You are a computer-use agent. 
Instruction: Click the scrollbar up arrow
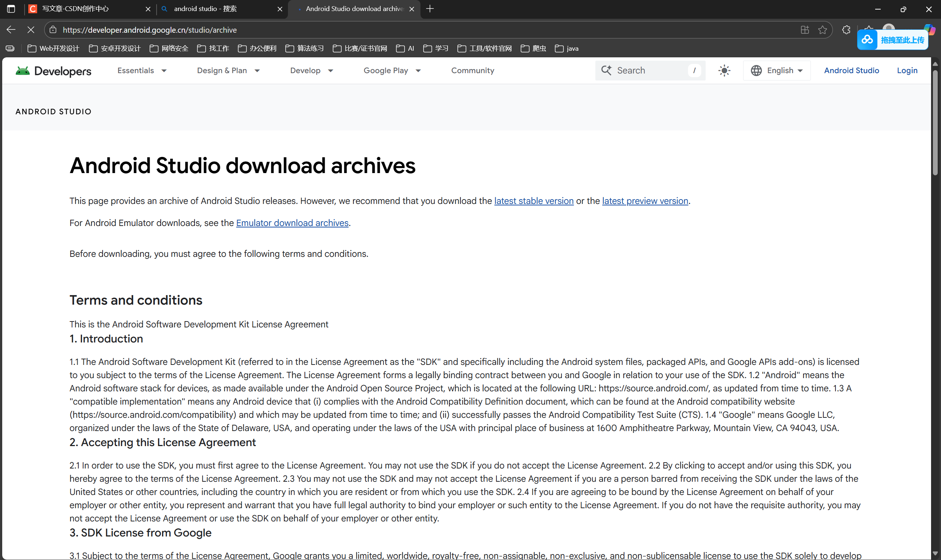click(x=935, y=64)
